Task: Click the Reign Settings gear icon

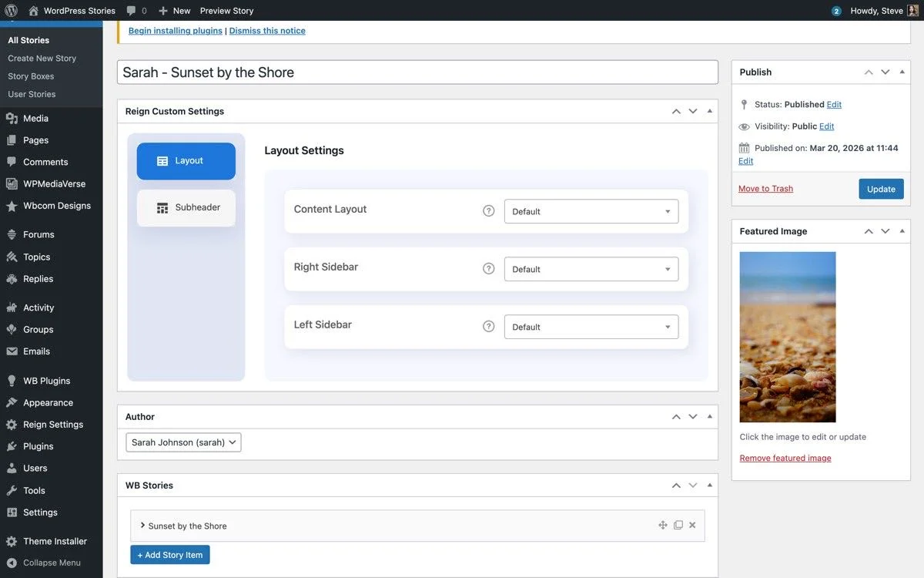Action: tap(10, 424)
